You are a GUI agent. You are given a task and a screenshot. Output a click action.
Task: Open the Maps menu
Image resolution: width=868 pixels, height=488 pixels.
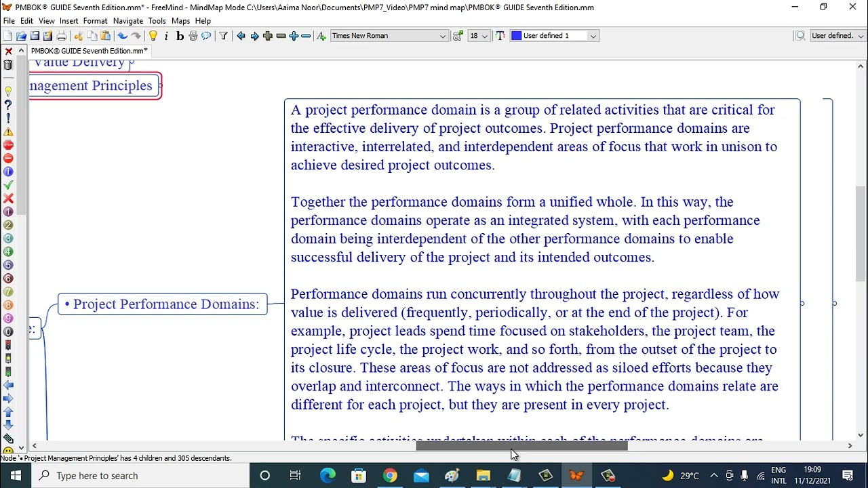tap(180, 21)
